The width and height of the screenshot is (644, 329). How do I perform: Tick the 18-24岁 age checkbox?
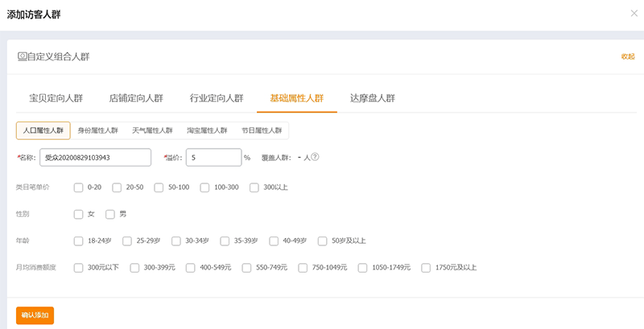point(78,241)
